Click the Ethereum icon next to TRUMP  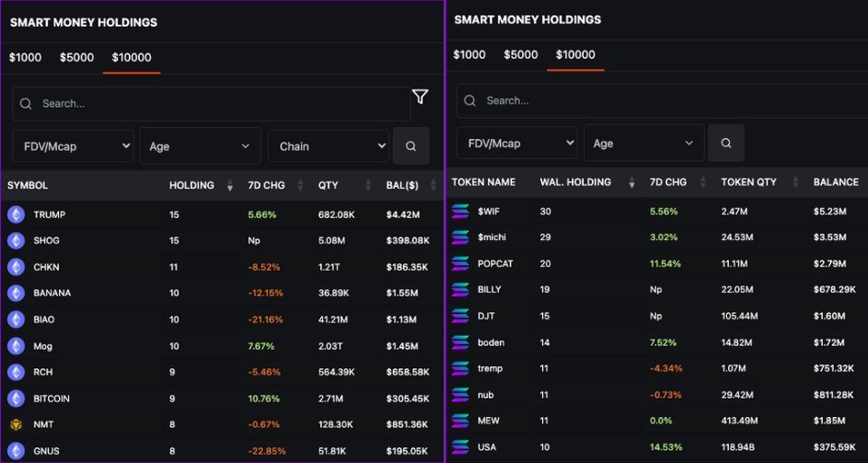[x=16, y=214]
